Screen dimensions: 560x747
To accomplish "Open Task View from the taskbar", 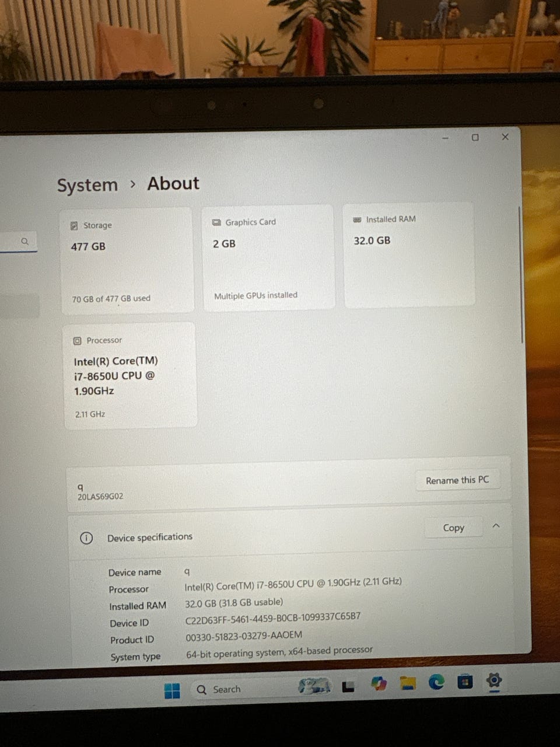I will pyautogui.click(x=348, y=686).
